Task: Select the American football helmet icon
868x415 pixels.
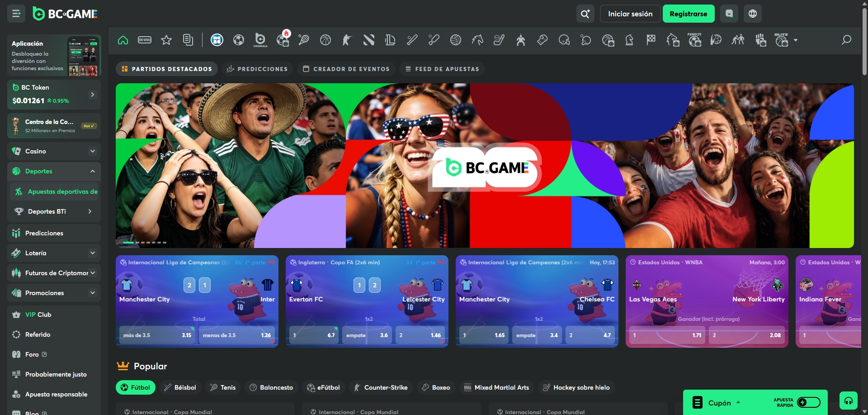Action: pos(564,40)
